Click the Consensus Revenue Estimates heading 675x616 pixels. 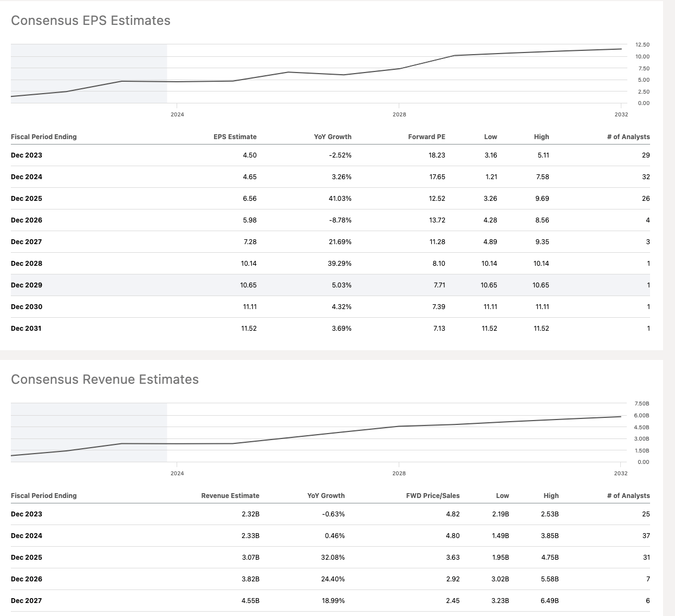tap(105, 379)
